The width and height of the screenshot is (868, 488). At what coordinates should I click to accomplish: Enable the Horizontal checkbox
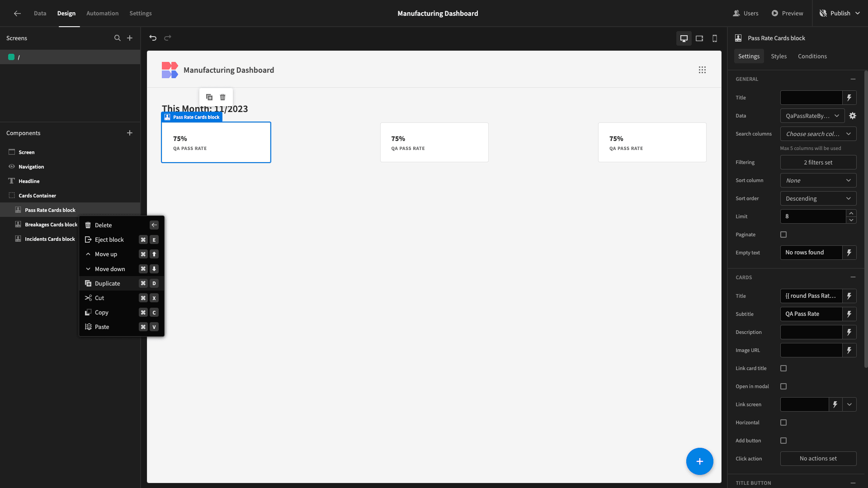(x=783, y=422)
